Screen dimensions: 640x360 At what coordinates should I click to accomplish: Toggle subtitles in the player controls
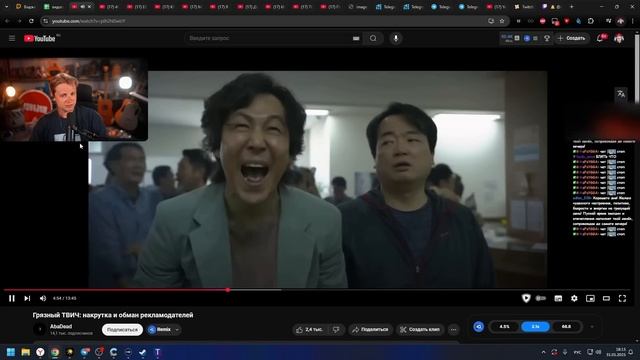[558, 298]
